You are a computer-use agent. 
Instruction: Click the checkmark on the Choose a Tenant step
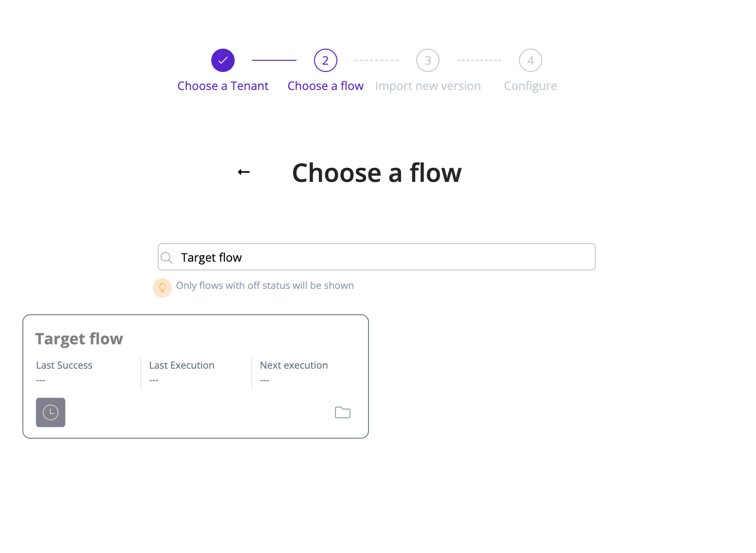coord(222,60)
